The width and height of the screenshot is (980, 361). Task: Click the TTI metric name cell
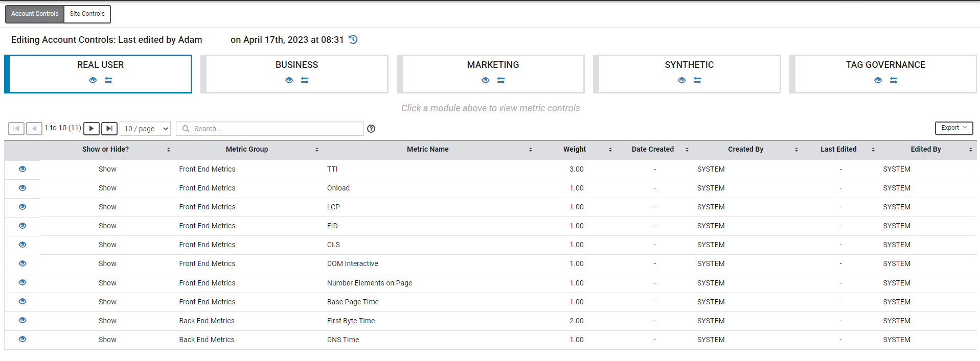(332, 169)
